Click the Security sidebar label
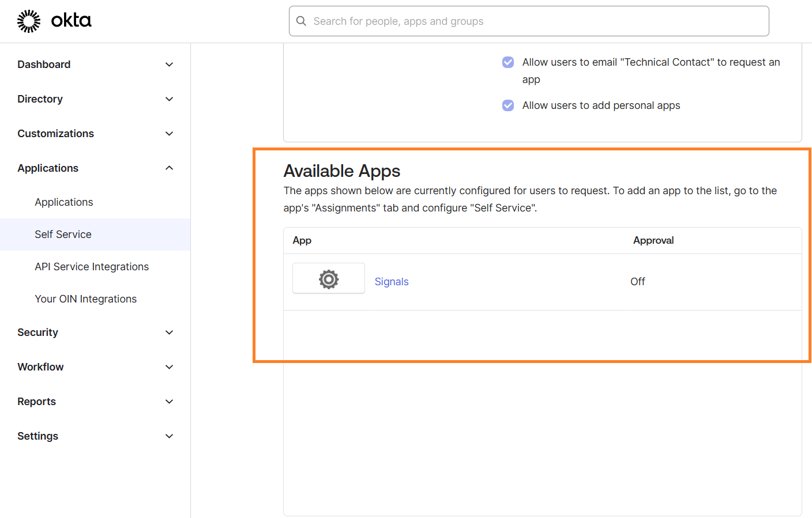The width and height of the screenshot is (812, 518). click(37, 332)
